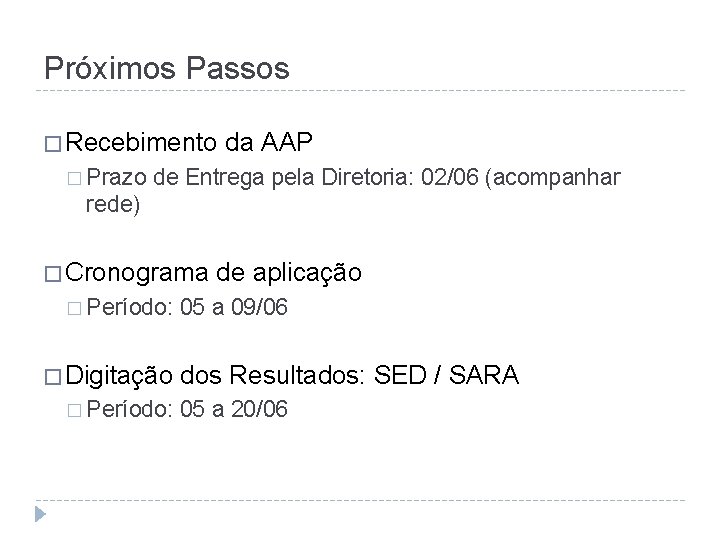Click the bullet before Período 05 a 09/06

[x=78, y=309]
